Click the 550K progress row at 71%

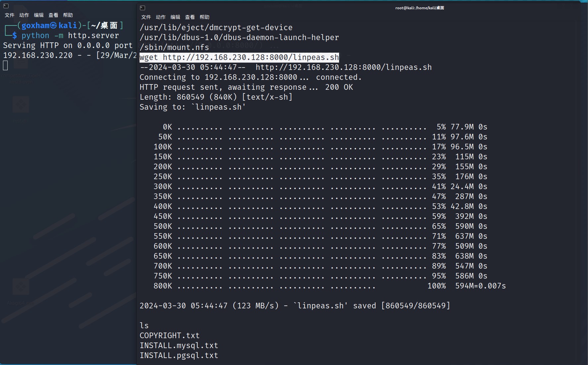click(320, 236)
